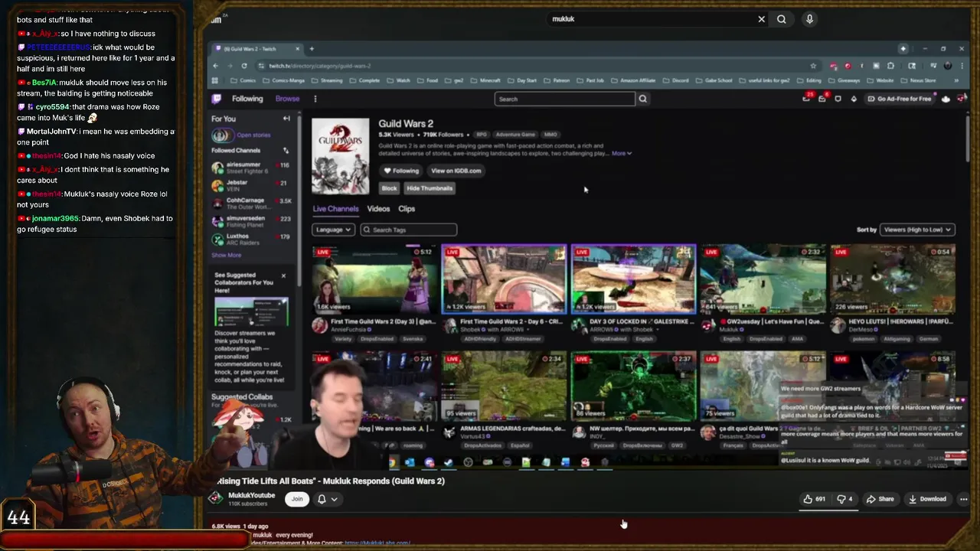Viewport: 980px width, 551px height.
Task: Clear the YouTube search box text
Action: pyautogui.click(x=761, y=19)
